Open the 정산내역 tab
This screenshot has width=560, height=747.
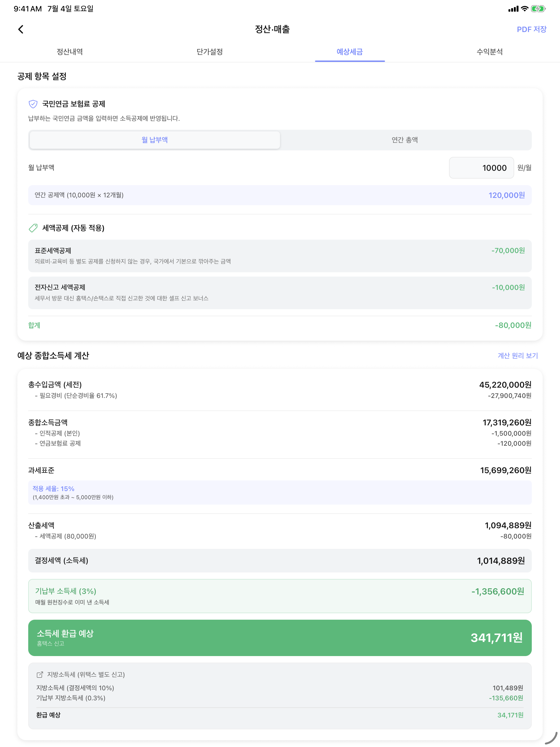point(70,52)
